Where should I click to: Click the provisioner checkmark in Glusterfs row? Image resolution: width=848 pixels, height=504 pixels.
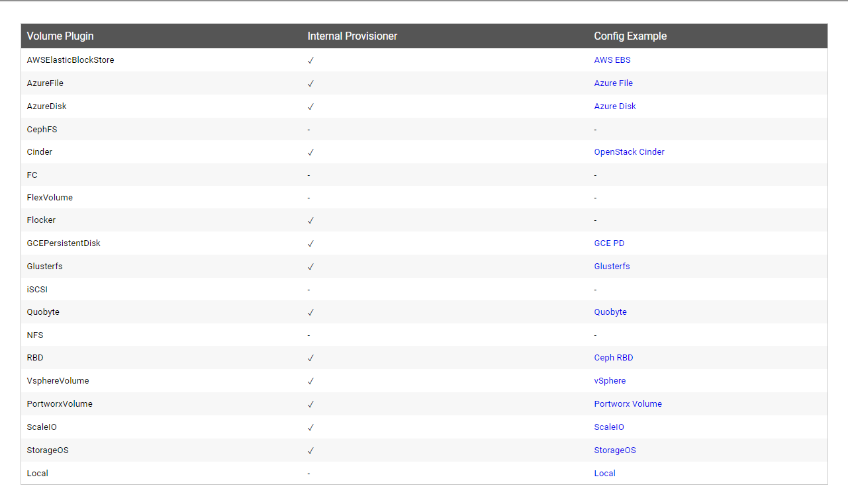point(310,267)
